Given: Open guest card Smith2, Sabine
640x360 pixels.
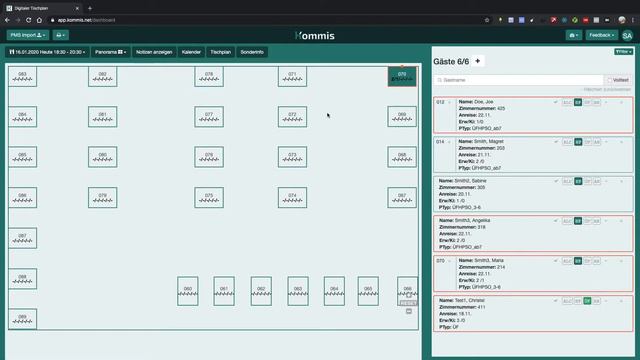Looking at the screenshot, I should coord(533,194).
